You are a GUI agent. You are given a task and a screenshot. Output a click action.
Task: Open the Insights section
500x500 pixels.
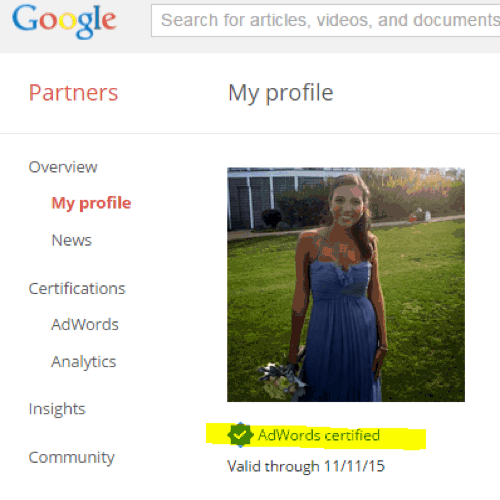click(x=57, y=409)
